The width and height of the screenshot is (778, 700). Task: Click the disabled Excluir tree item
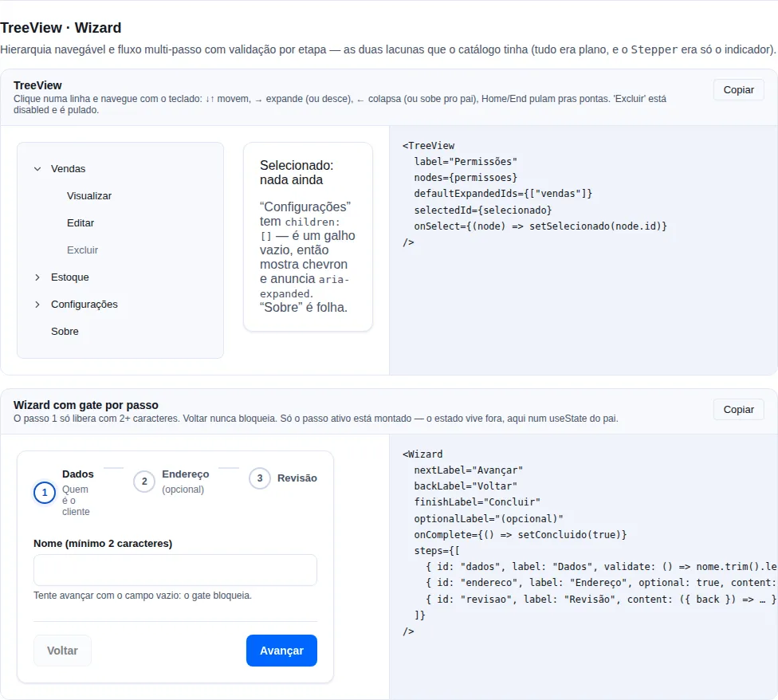pos(120,250)
